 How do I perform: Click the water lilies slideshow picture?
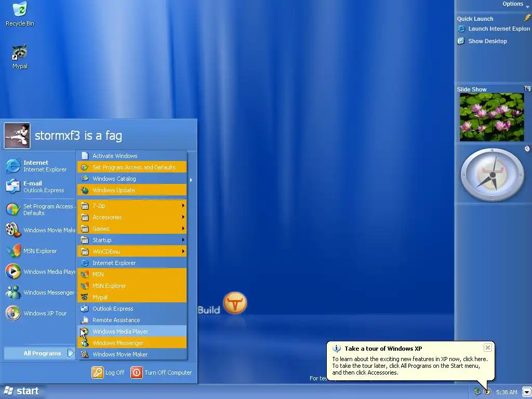pyautogui.click(x=491, y=117)
